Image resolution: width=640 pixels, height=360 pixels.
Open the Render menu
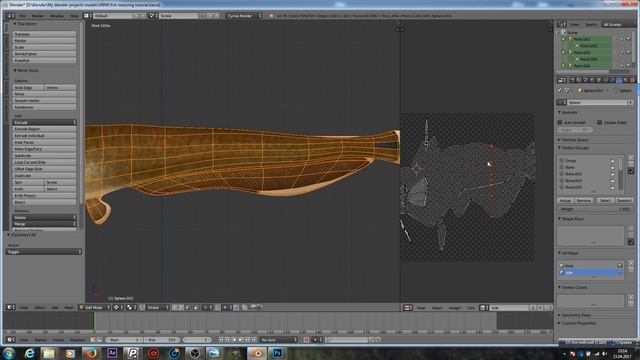click(38, 16)
